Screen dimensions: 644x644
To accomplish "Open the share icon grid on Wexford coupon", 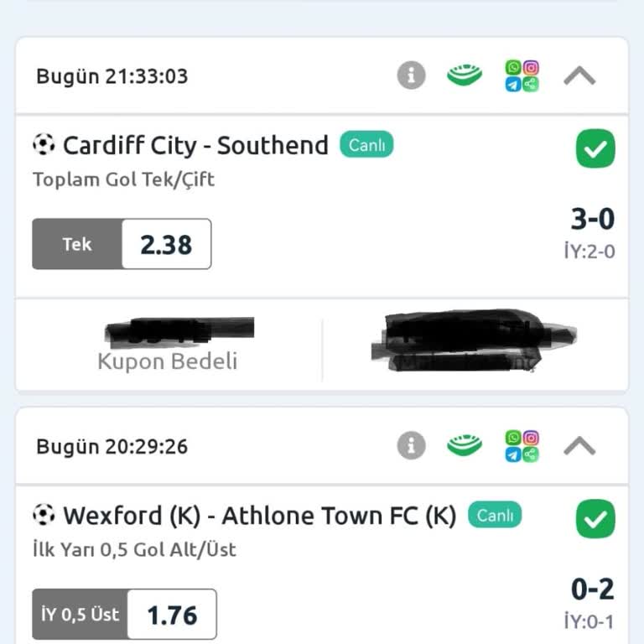I will (x=522, y=446).
